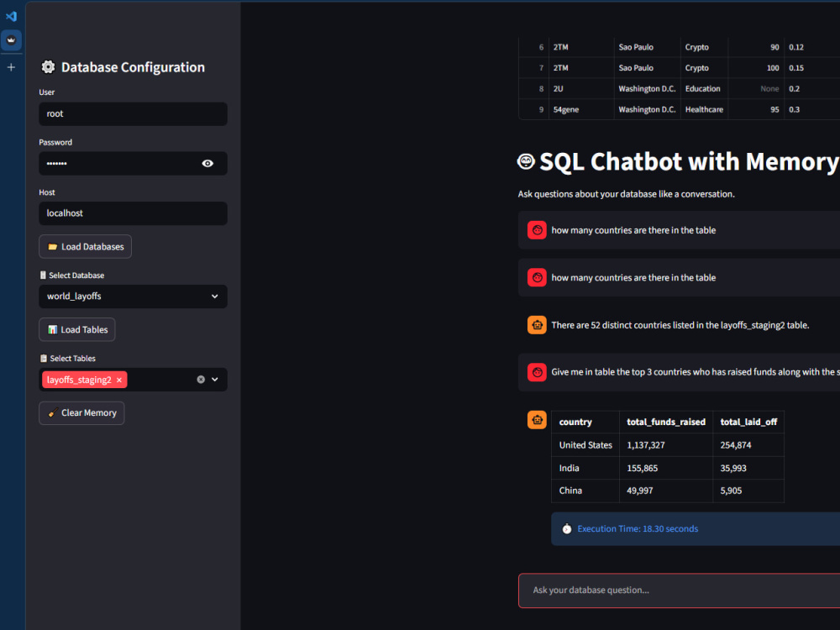The height and width of the screenshot is (630, 840).
Task: Click the stopwatch icon beside Execution Time
Action: coord(567,528)
